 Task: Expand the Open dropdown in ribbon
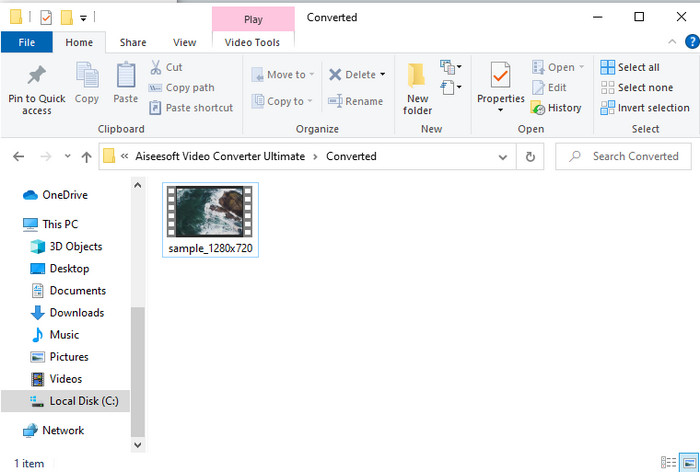pyautogui.click(x=581, y=67)
